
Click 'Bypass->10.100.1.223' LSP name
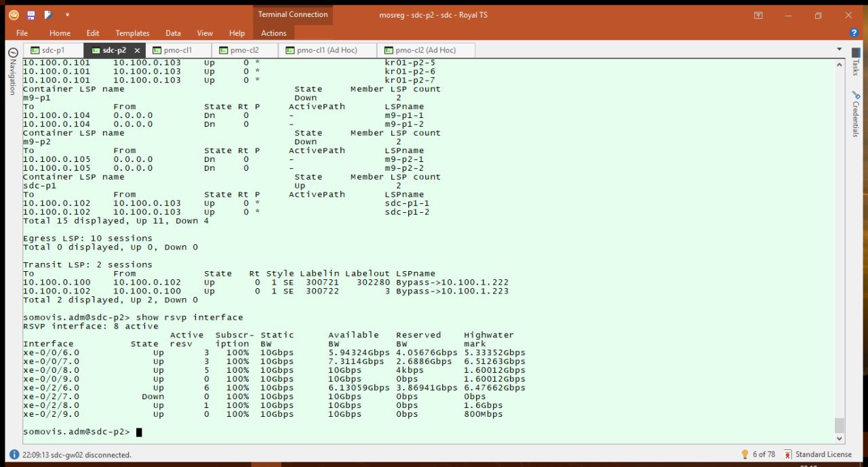coord(452,291)
